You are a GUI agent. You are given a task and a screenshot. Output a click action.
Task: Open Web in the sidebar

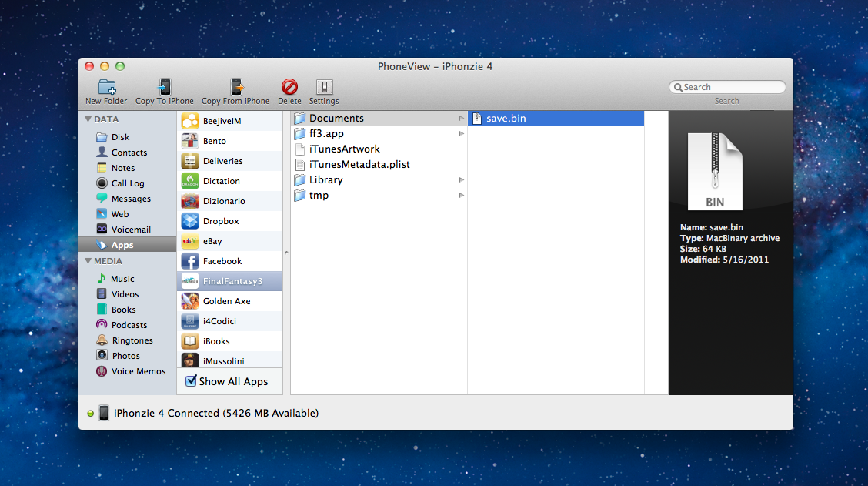pos(127,214)
